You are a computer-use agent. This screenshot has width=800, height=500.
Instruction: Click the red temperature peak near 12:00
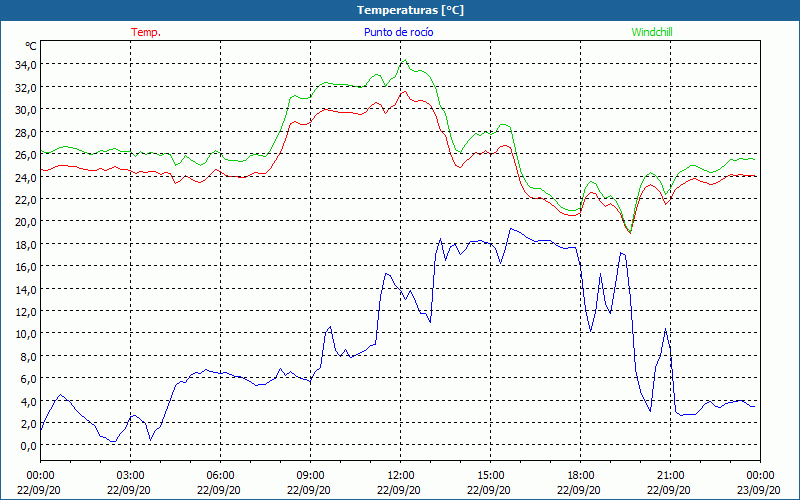tap(405, 91)
